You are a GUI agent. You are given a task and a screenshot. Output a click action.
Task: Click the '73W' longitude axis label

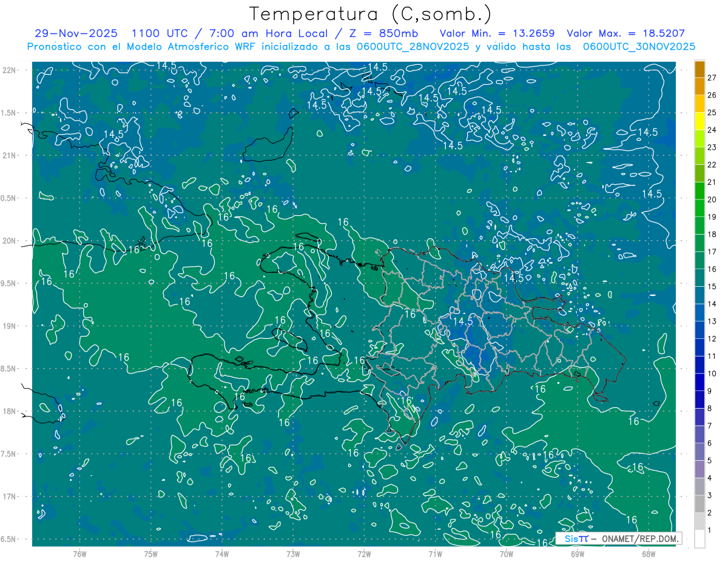click(x=293, y=554)
